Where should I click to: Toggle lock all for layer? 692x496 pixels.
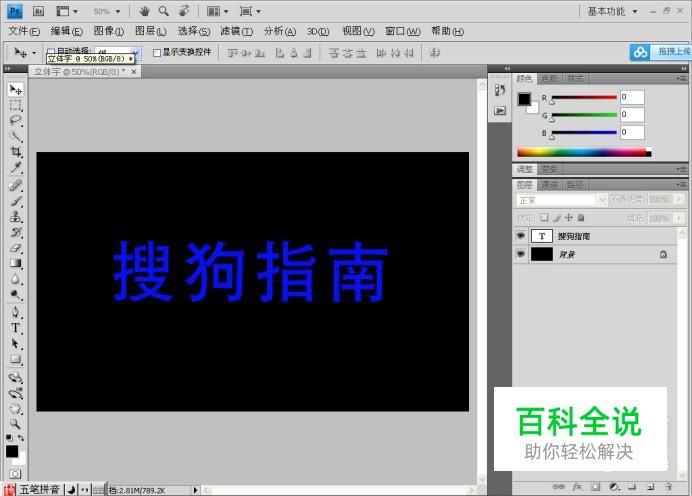tap(581, 218)
